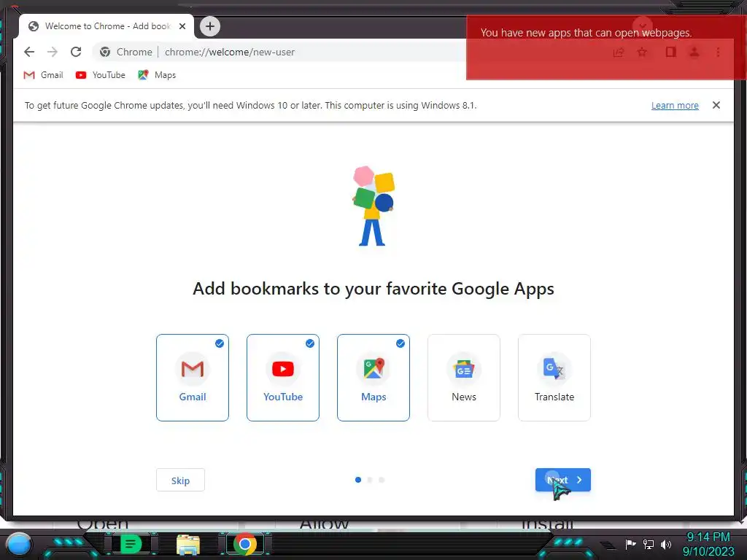The image size is (747, 560).
Task: Go back using the browser back arrow
Action: pos(29,52)
